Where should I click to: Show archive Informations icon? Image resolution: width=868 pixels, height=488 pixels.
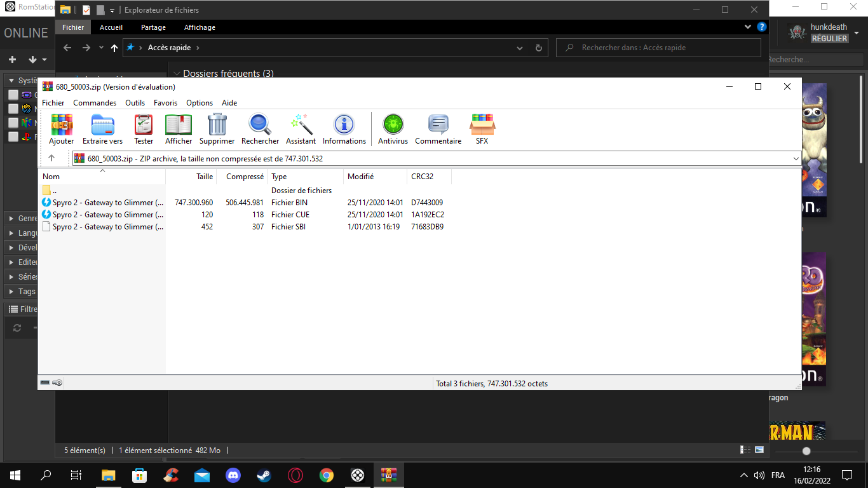[344, 129]
